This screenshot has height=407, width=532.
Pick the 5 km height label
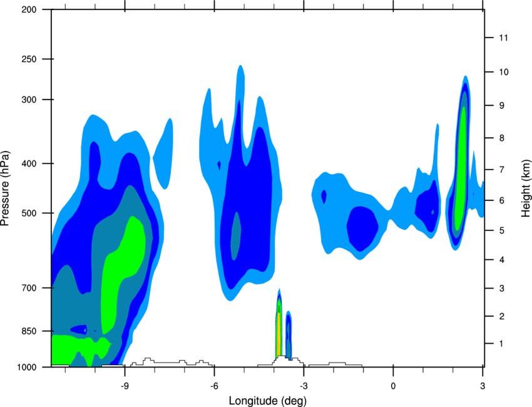[502, 231]
